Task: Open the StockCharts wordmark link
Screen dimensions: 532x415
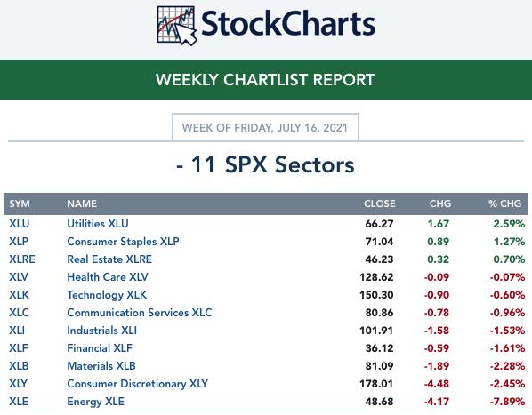Action: point(288,23)
